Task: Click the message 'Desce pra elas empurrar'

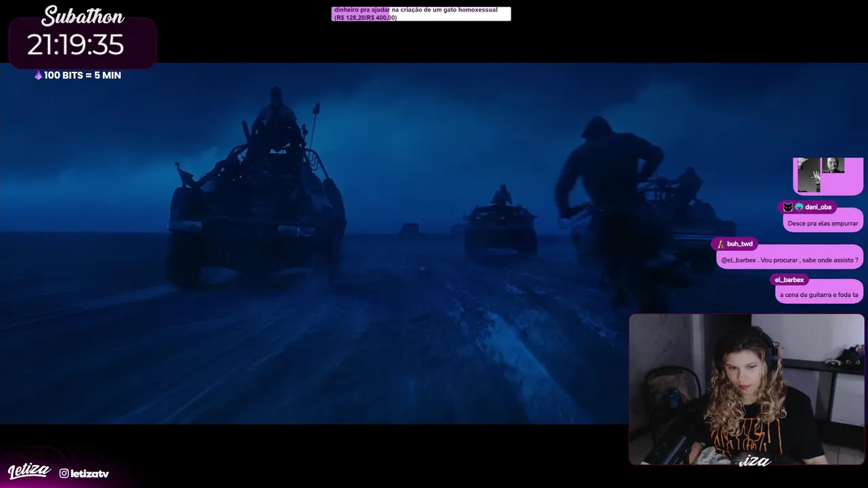Action: [823, 223]
